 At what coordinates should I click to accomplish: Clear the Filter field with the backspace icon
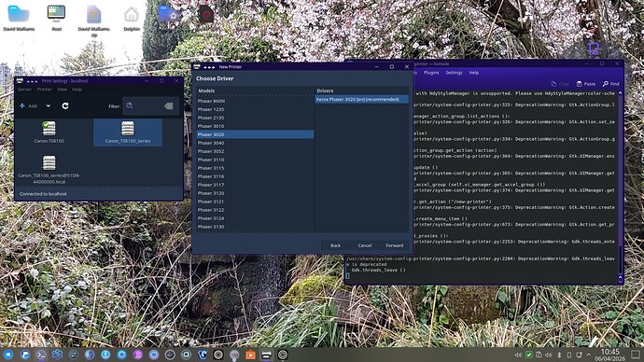click(168, 105)
